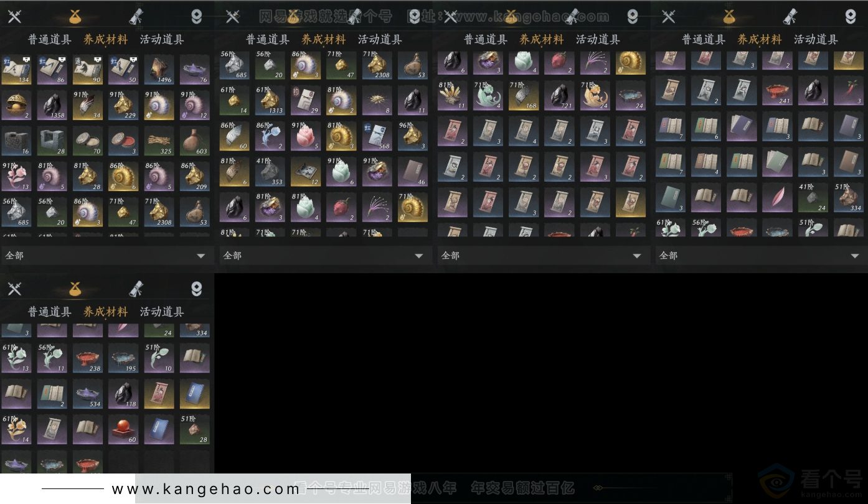Screen dimensions: 868x504
Task: Select 91阶 feather item with count 34
Action: click(x=88, y=106)
